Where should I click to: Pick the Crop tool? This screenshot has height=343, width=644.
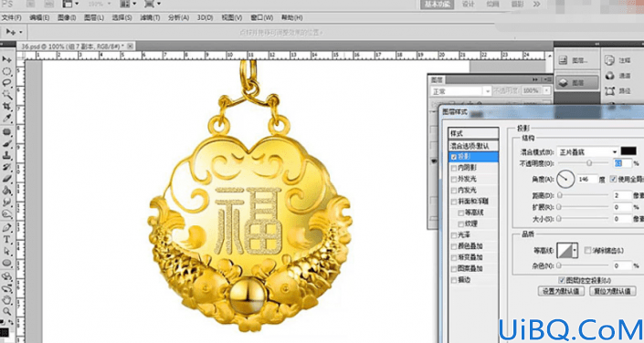coord(7,106)
